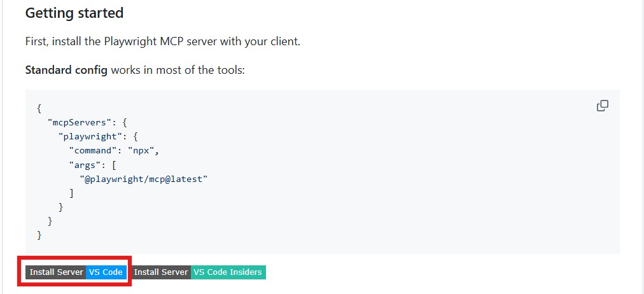
Task: Click the final closing curly brace in the code
Action: pos(39,235)
